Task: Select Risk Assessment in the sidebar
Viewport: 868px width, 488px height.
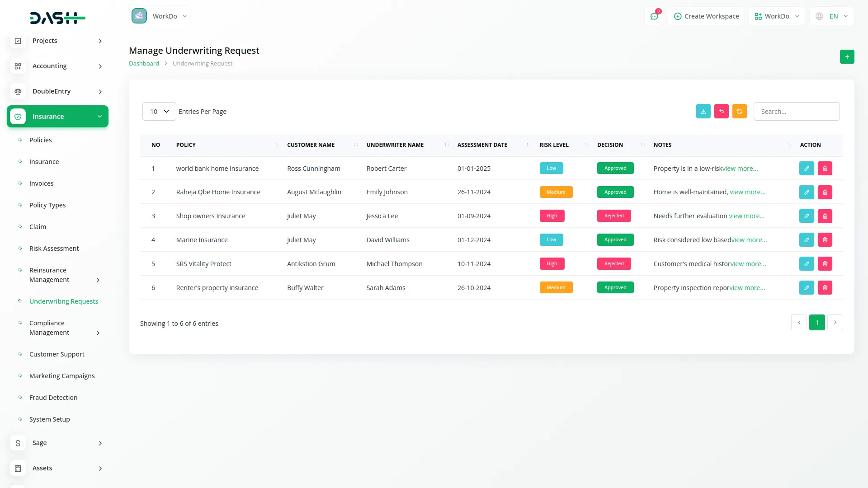Action: tap(54, 248)
